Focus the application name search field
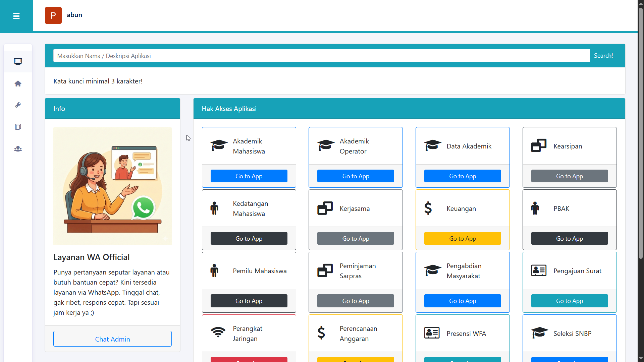The image size is (644, 362). click(x=321, y=56)
